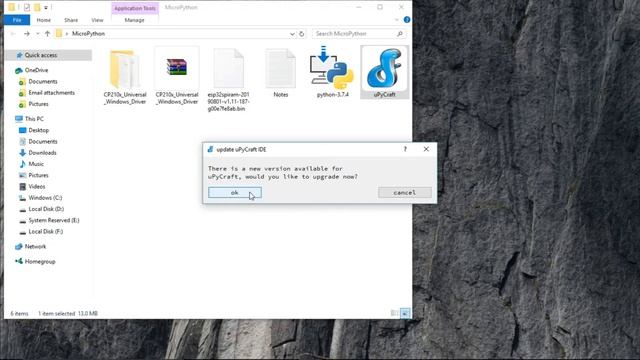Open the Manage ribbon tab

[134, 20]
